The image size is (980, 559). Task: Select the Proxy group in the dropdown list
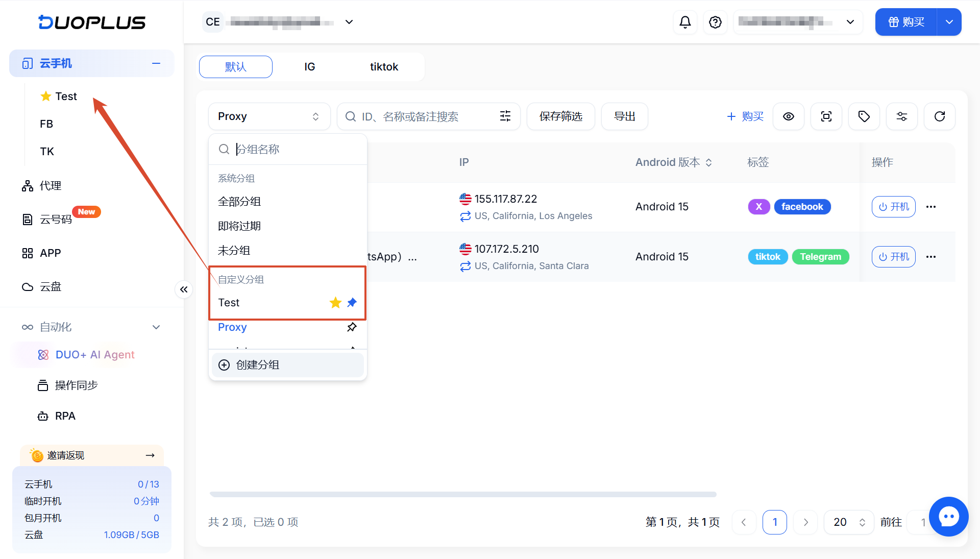tap(288, 327)
